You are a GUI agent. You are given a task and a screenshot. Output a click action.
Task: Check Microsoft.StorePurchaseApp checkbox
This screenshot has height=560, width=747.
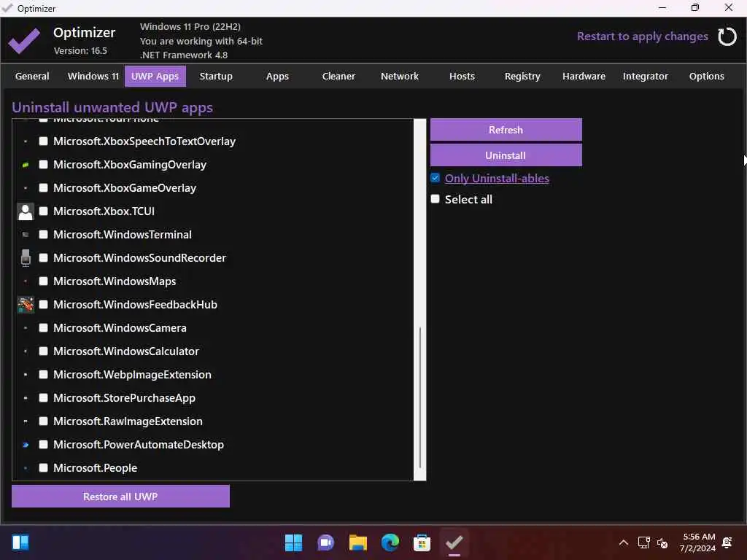coord(43,398)
